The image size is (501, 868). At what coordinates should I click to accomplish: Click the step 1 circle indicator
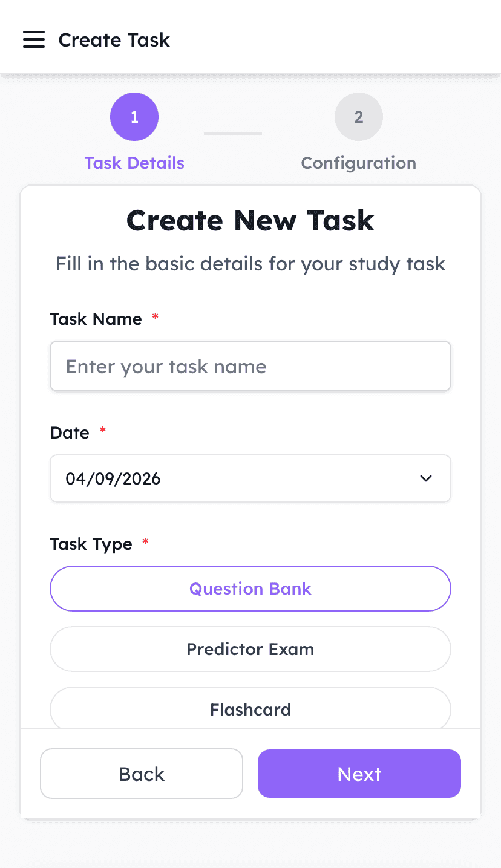click(x=134, y=117)
